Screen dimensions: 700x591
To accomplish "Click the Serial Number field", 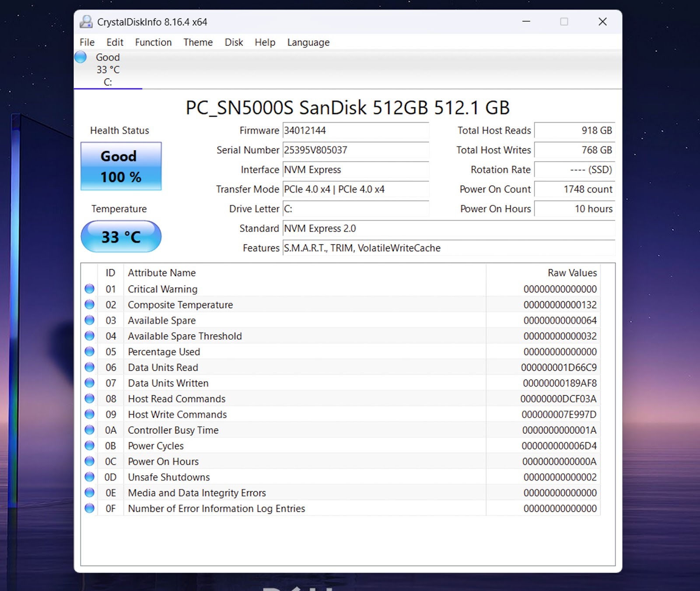I will 355,150.
